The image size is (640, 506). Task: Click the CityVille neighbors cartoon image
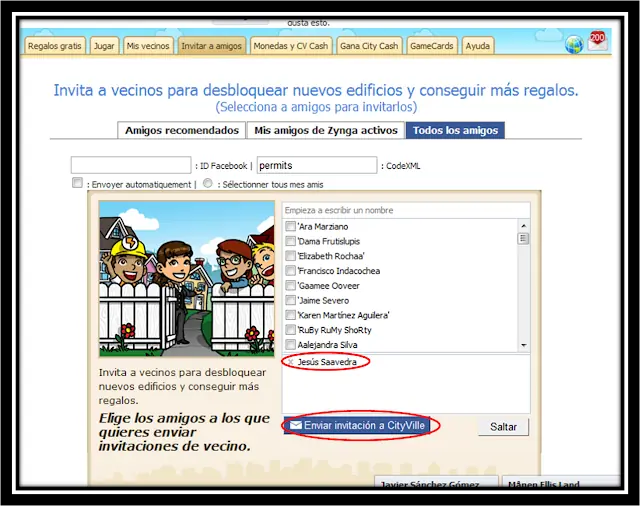tap(187, 279)
